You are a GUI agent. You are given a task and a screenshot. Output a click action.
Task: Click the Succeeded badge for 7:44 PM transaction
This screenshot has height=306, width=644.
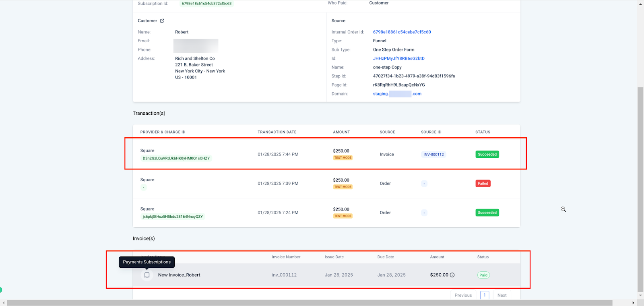coord(487,155)
